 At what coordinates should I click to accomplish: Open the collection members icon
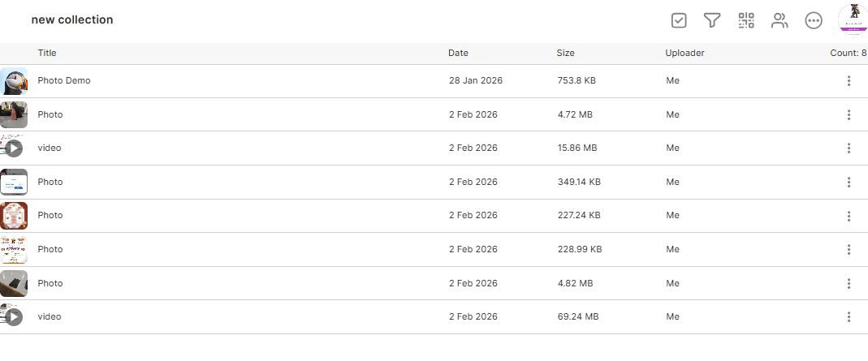(x=779, y=20)
